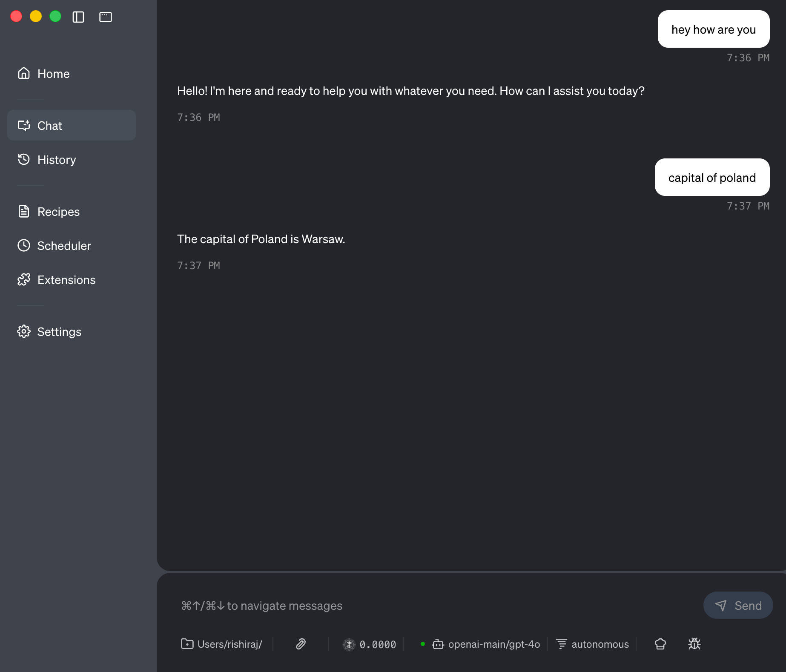
Task: Open a new window from the titlebar icon
Action: 105,17
